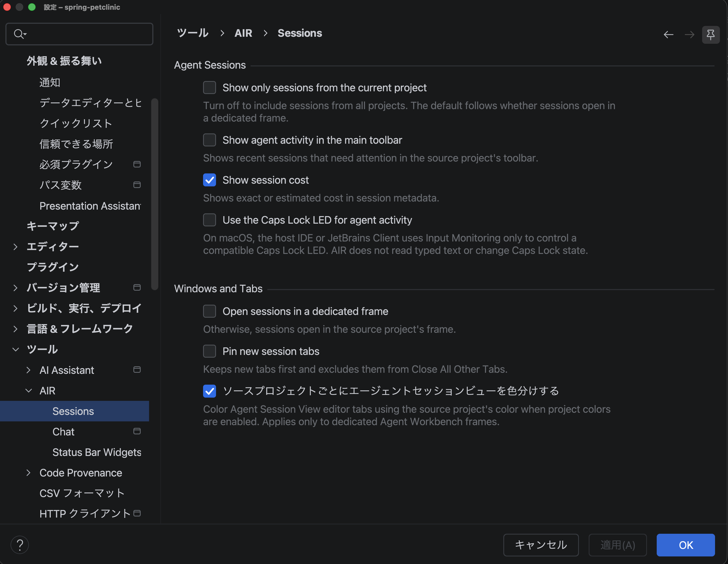Click the green zoom window button
This screenshot has height=564, width=728.
(32, 7)
